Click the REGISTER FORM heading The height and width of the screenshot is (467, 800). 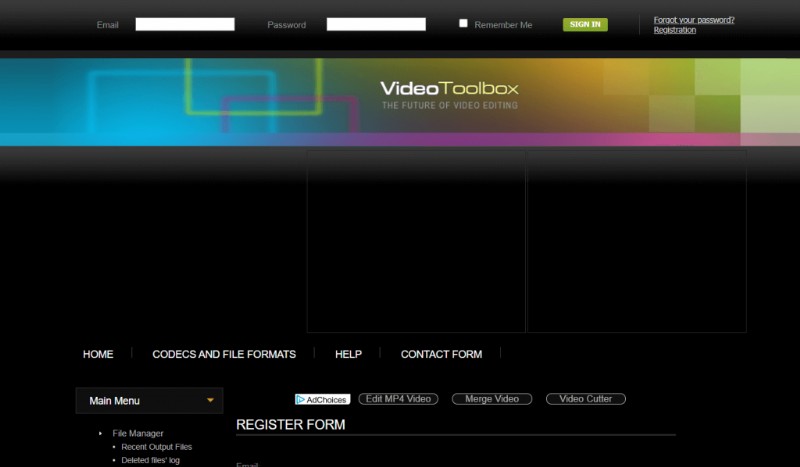point(290,425)
